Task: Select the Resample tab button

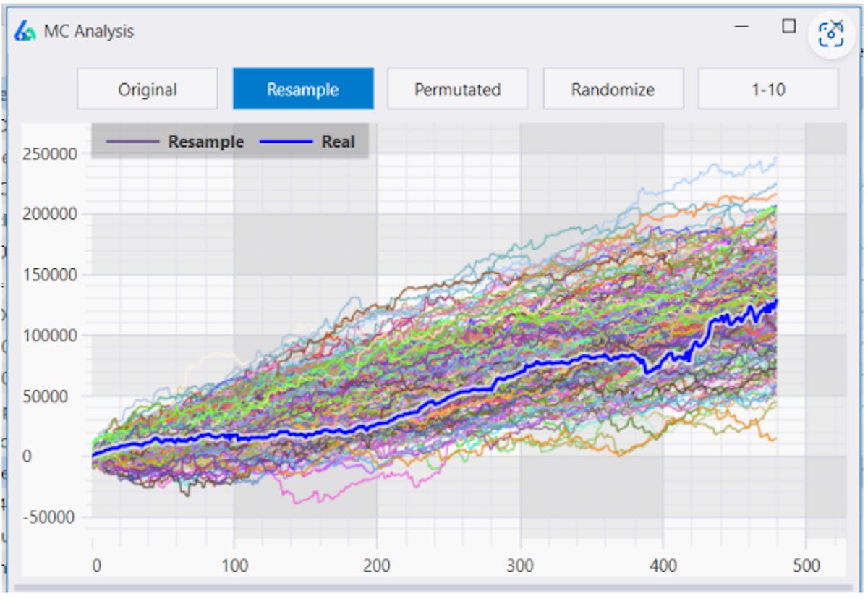Action: (x=302, y=89)
